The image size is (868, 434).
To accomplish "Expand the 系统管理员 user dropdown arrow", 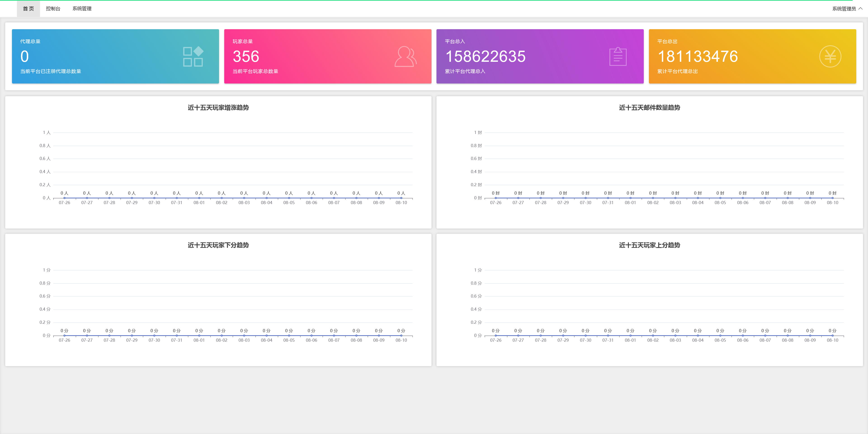I will 861,8.
